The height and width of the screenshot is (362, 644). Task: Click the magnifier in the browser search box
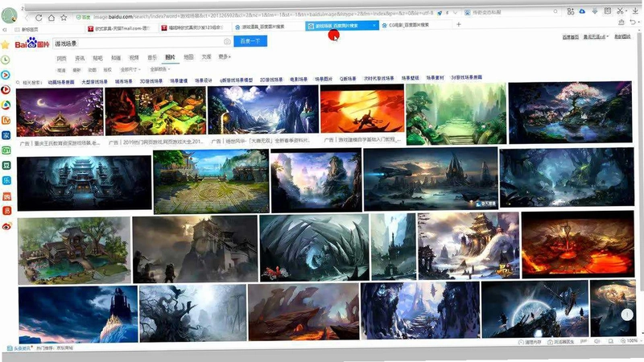pyautogui.click(x=555, y=12)
